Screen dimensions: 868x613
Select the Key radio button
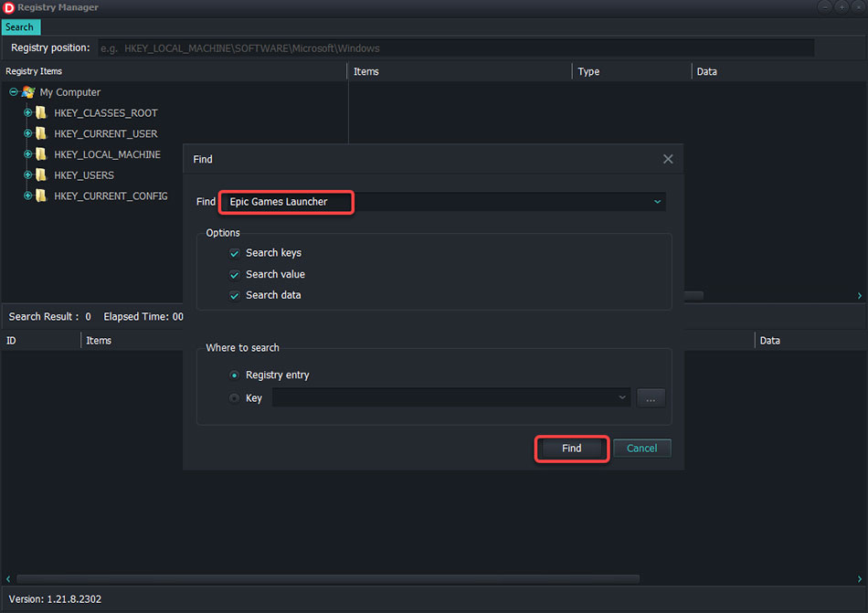[x=234, y=397]
